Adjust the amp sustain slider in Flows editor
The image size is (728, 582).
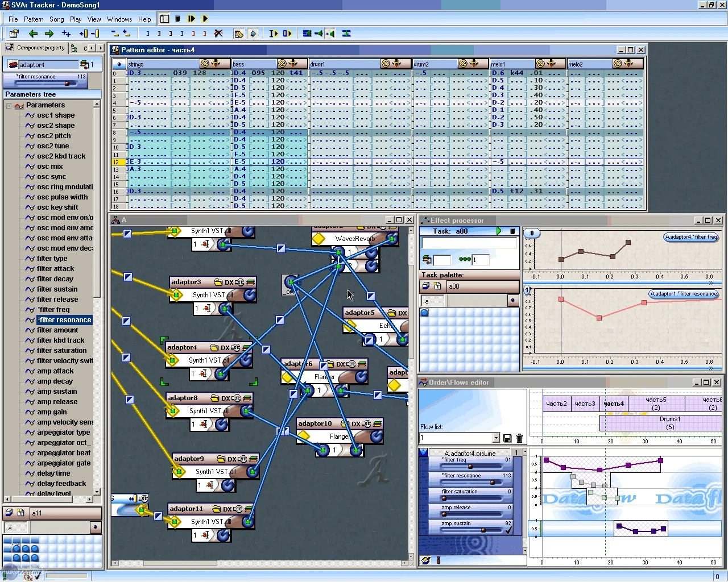click(x=470, y=530)
